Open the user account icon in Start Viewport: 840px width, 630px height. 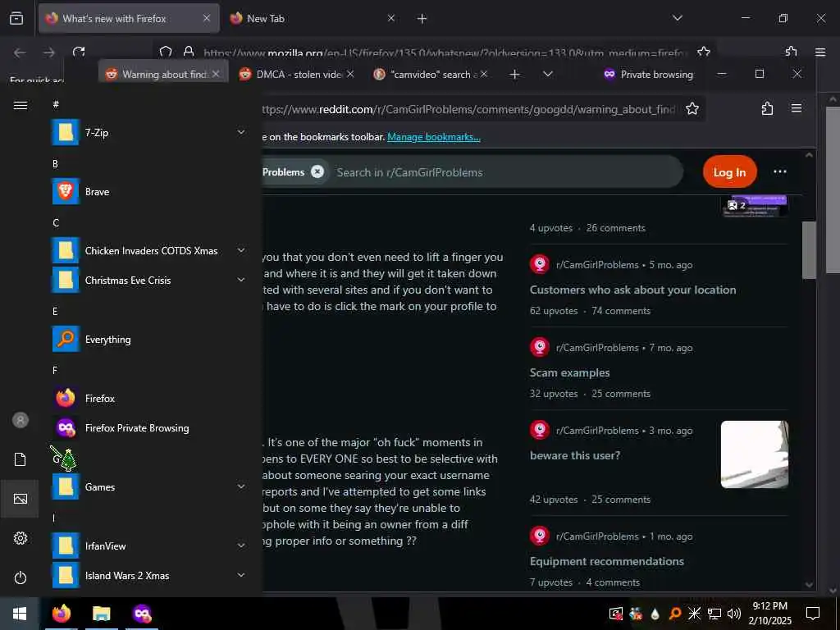(x=20, y=420)
